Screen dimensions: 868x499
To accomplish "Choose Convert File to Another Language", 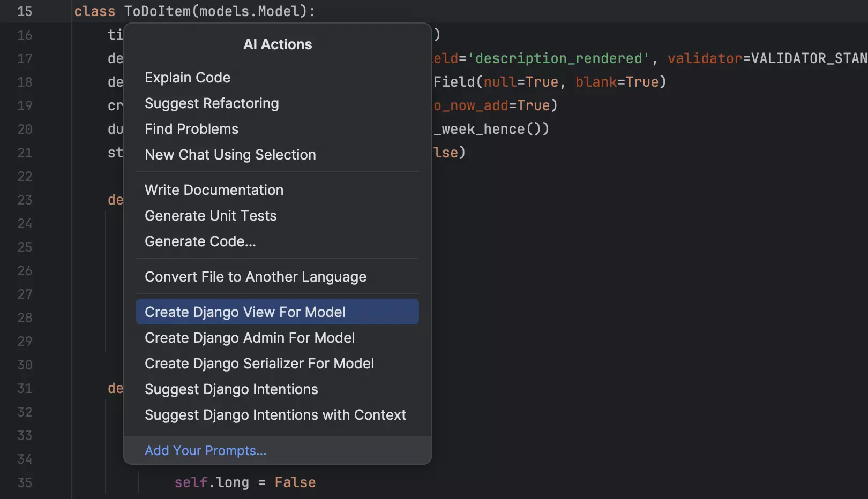I will [255, 277].
